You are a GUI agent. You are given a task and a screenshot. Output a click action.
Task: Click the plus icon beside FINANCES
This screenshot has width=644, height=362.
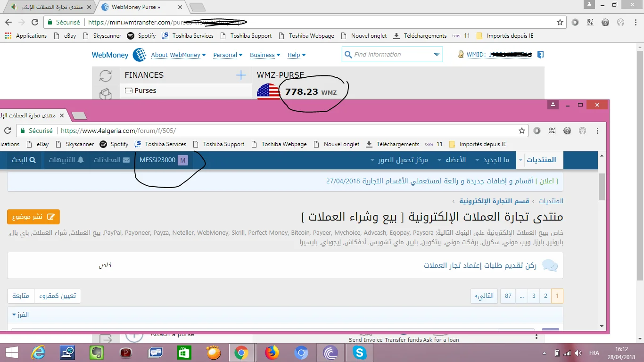point(241,75)
